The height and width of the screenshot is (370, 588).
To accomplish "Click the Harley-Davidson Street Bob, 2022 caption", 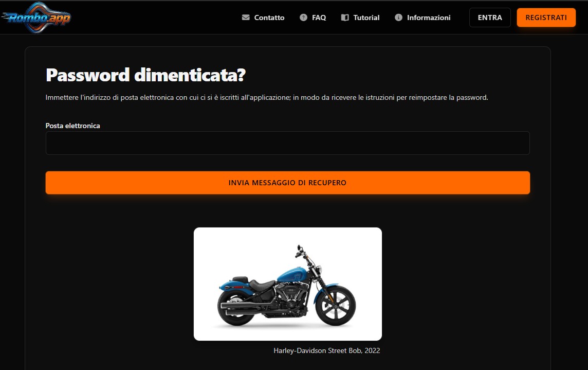I will click(x=326, y=350).
